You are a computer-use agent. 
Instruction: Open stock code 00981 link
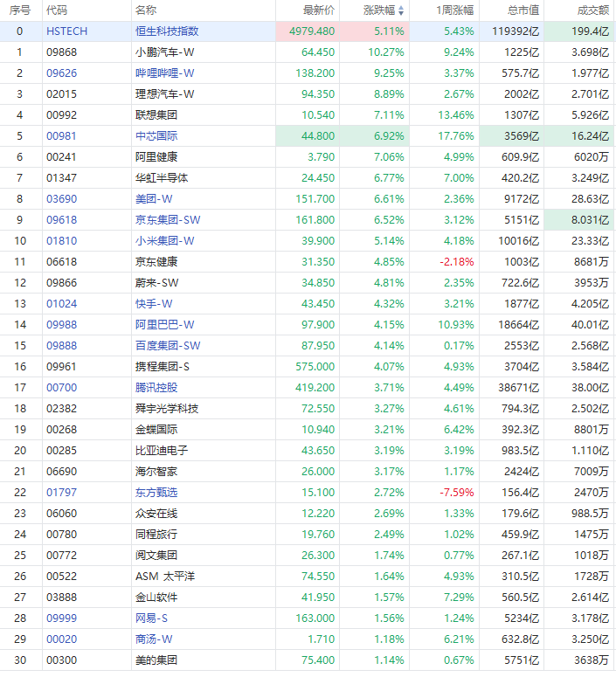[61, 136]
